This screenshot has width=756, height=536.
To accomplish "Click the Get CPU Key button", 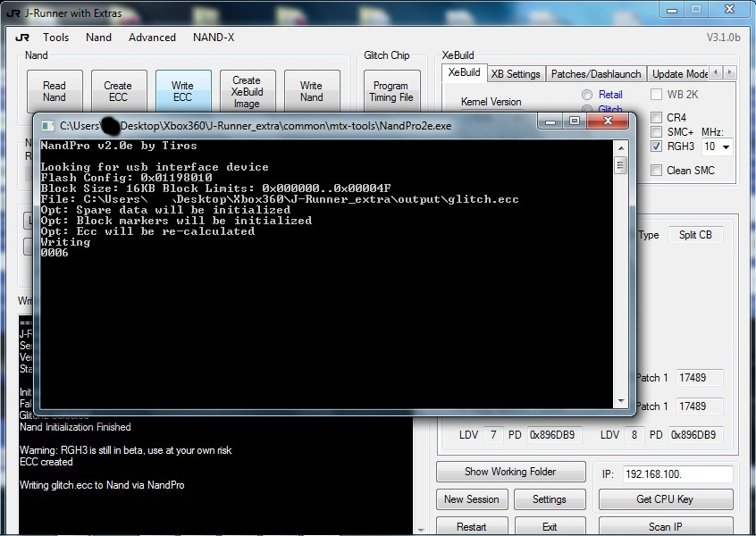I will [666, 499].
